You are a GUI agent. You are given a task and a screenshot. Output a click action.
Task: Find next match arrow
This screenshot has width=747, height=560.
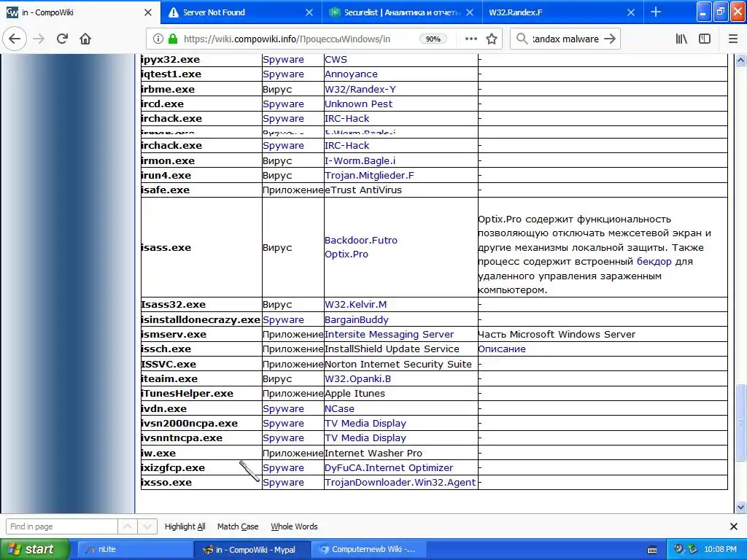147,526
